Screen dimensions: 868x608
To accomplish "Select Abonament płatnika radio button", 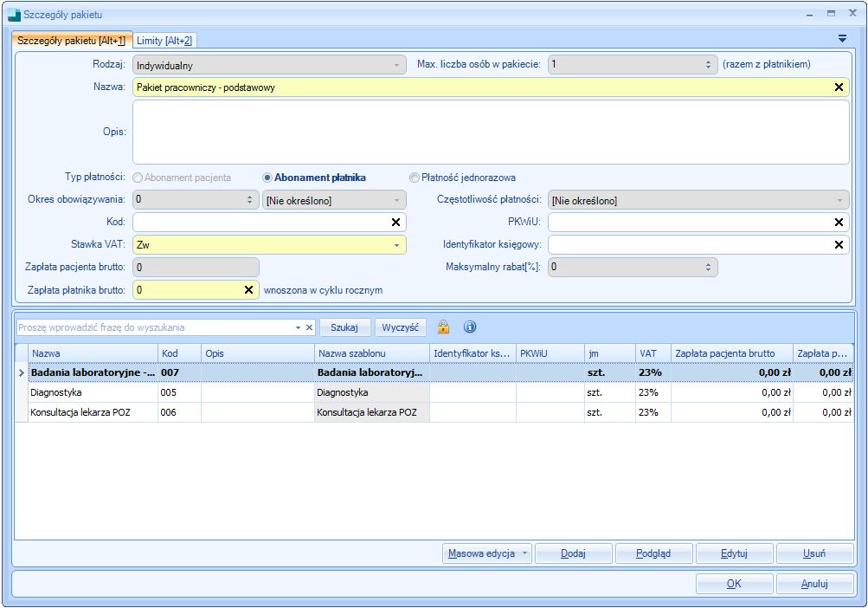I will (267, 178).
